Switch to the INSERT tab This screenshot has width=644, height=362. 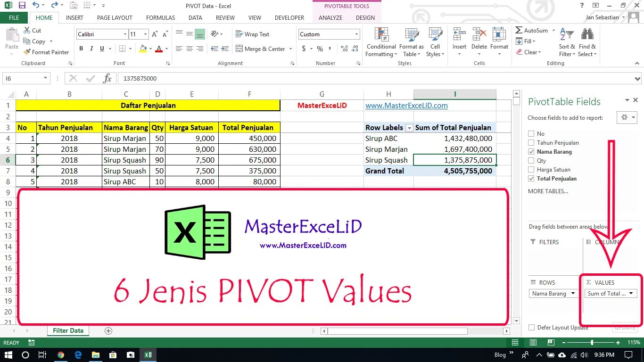pyautogui.click(x=74, y=18)
